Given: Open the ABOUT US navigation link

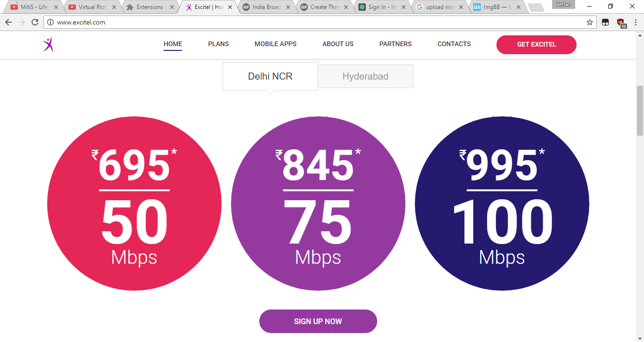Looking at the screenshot, I should [x=338, y=44].
